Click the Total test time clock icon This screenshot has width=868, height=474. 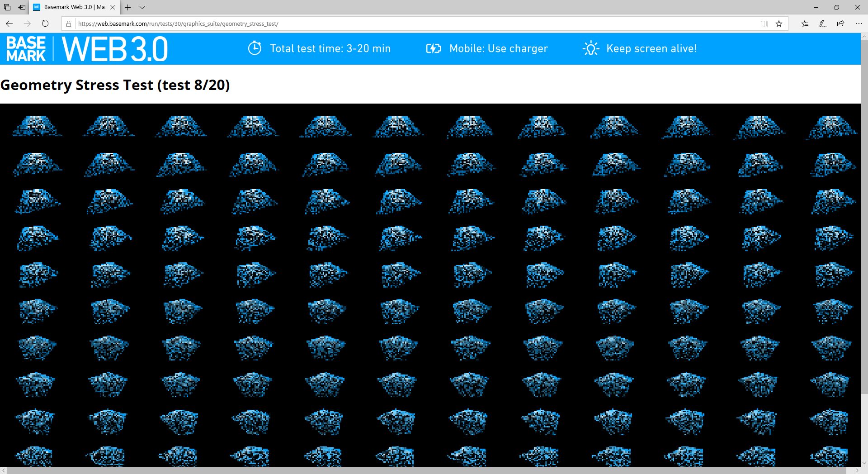(x=255, y=48)
